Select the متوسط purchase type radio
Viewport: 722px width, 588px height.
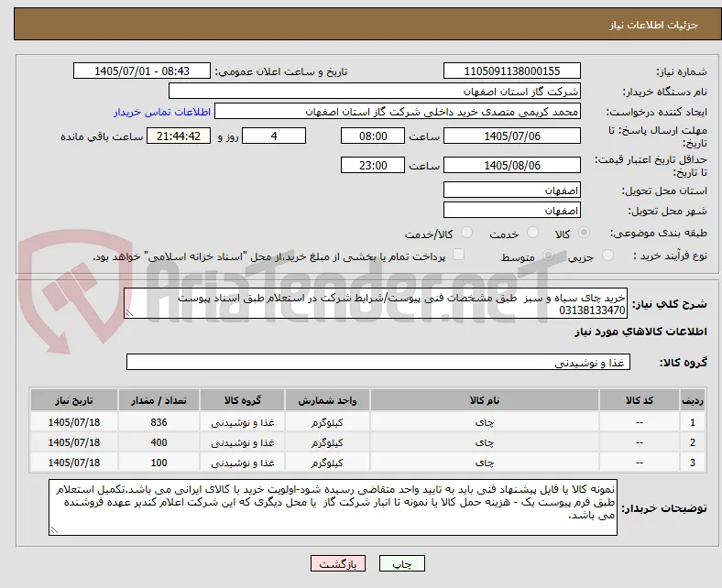tap(548, 256)
